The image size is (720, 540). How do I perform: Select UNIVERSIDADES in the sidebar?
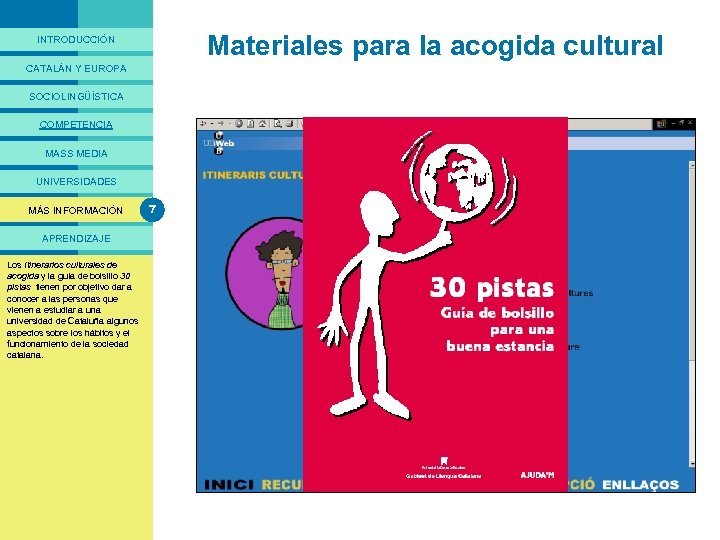[x=76, y=181]
